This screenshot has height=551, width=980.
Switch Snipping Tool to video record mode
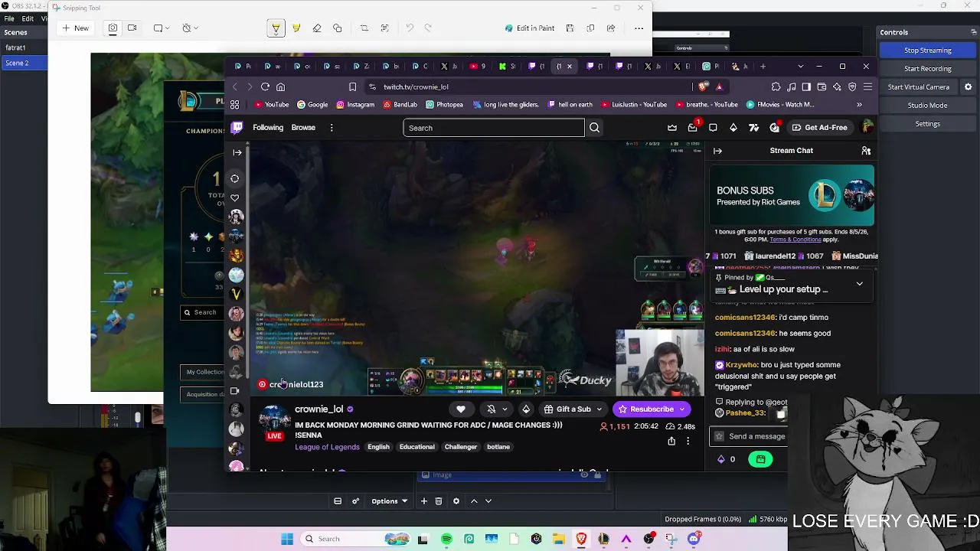(132, 28)
